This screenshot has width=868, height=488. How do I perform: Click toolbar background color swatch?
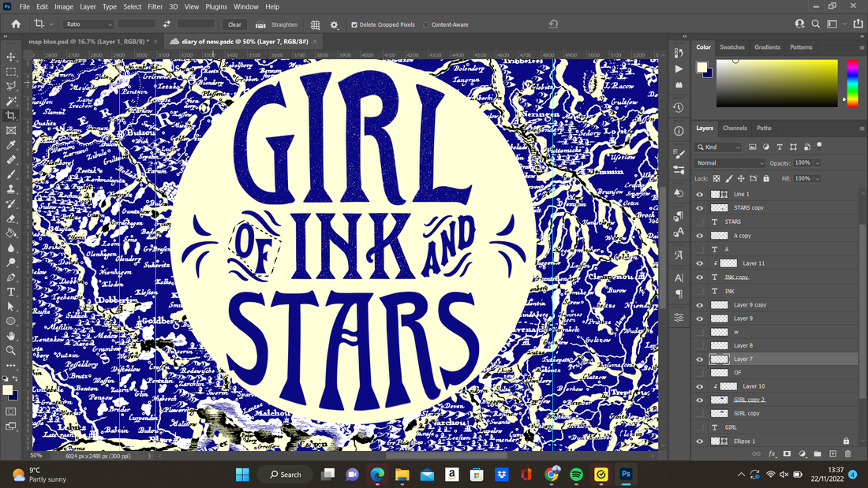13,395
